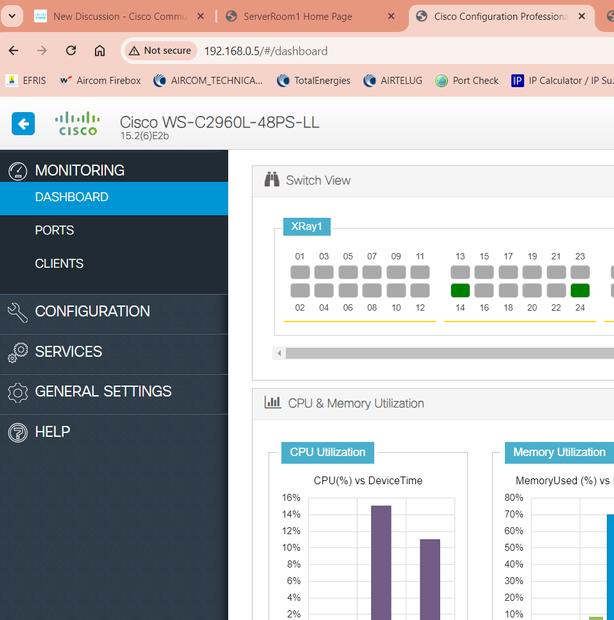This screenshot has width=614, height=620.
Task: Reload the dashboard page
Action: coord(71,51)
